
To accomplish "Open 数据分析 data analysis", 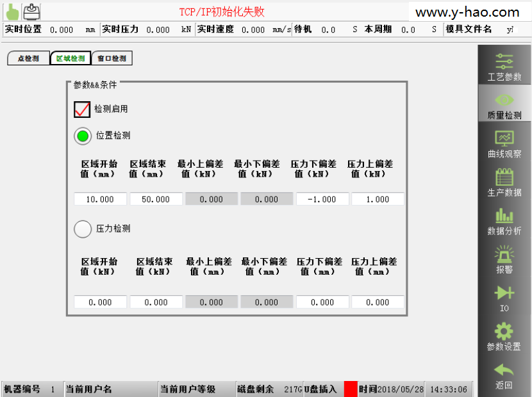I will (x=504, y=221).
